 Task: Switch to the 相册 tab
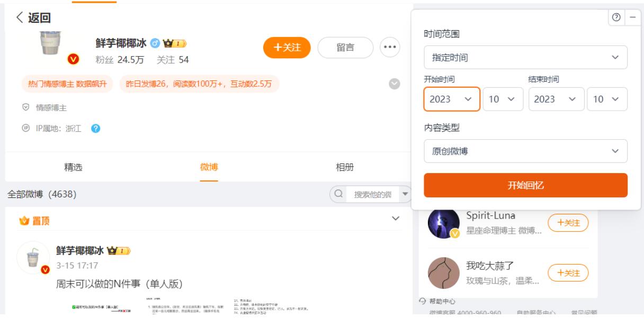(345, 168)
